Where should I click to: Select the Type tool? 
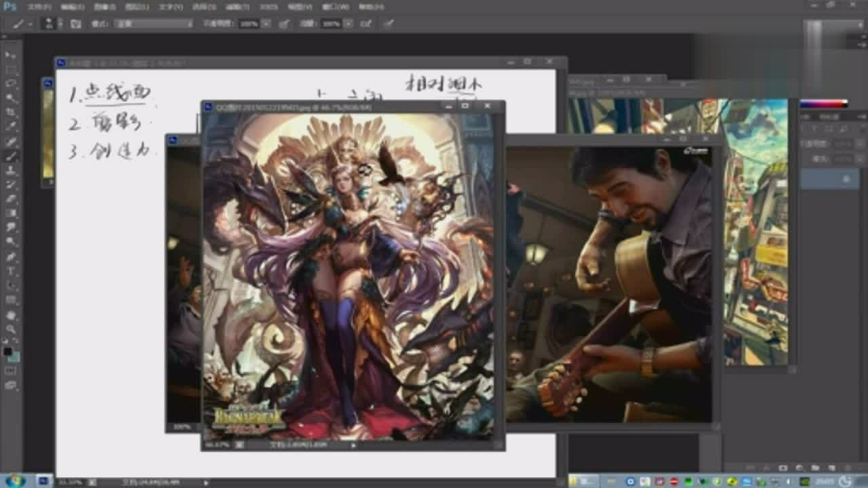[x=11, y=271]
